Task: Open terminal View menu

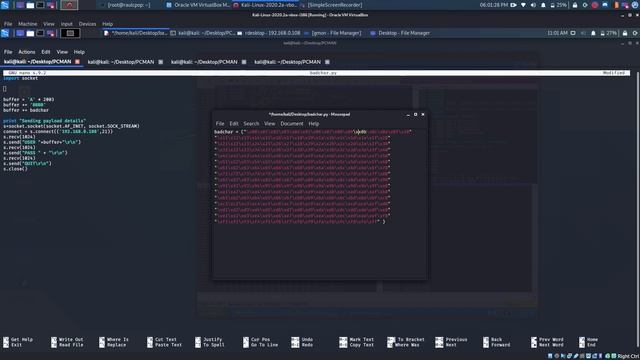Action: 62,52
